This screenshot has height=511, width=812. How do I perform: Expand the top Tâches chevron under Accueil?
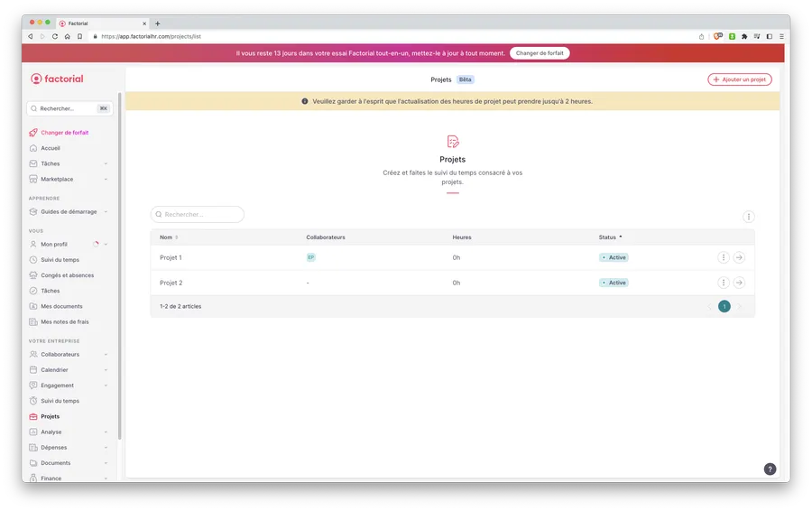click(x=106, y=163)
